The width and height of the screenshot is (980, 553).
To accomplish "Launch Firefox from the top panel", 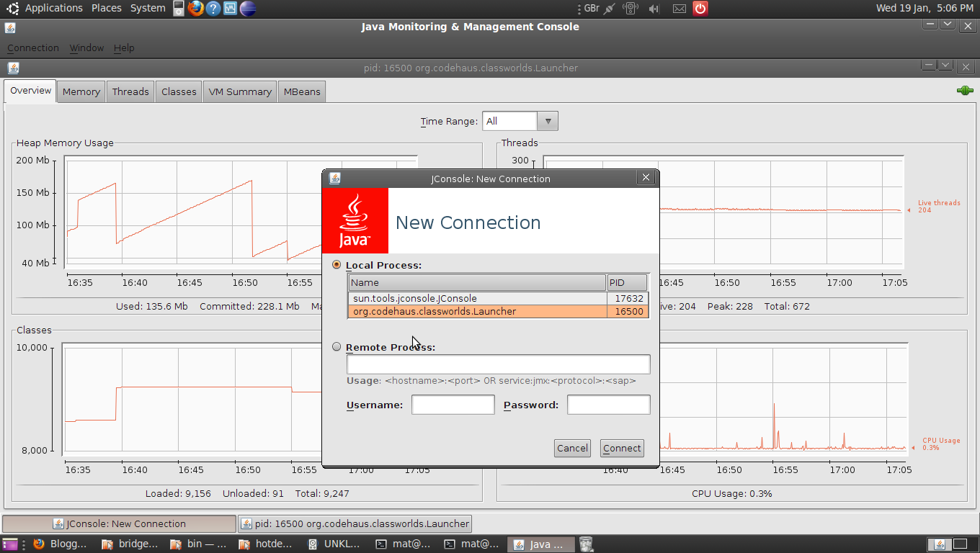I will coord(195,9).
